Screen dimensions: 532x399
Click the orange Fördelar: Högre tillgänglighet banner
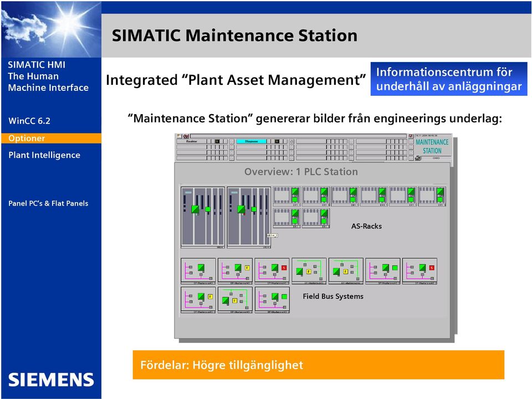(318, 365)
